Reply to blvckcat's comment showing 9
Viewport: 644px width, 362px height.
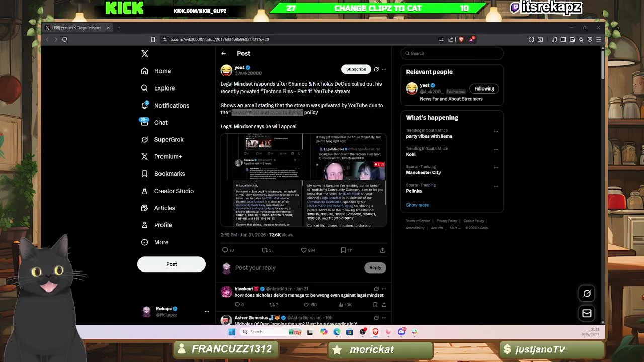[x=239, y=304]
